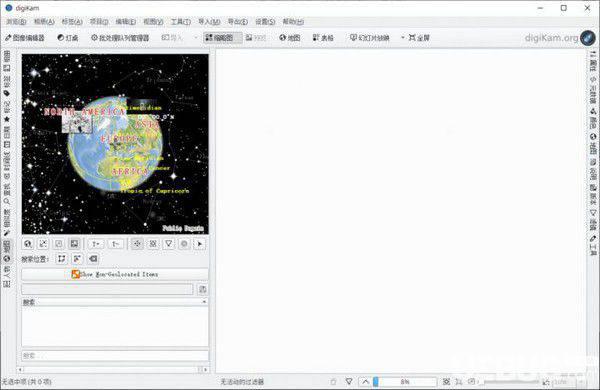
Task: Expand the search list header arrow
Action: tap(204, 302)
